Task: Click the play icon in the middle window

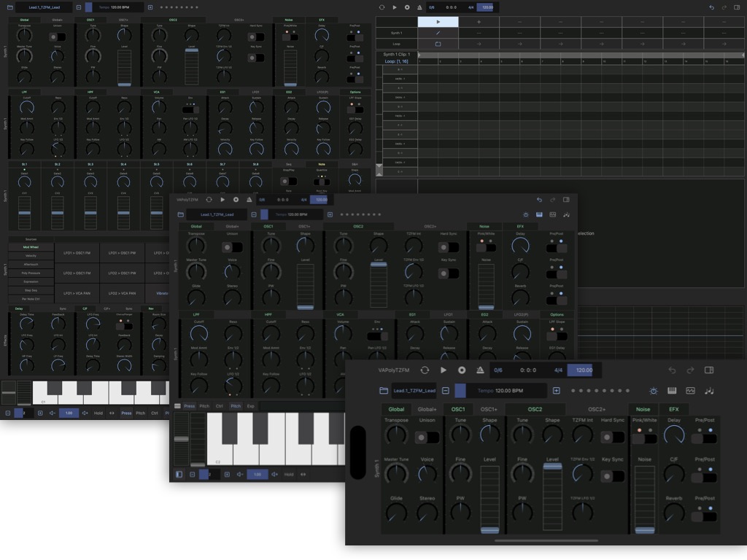Action: coord(222,200)
